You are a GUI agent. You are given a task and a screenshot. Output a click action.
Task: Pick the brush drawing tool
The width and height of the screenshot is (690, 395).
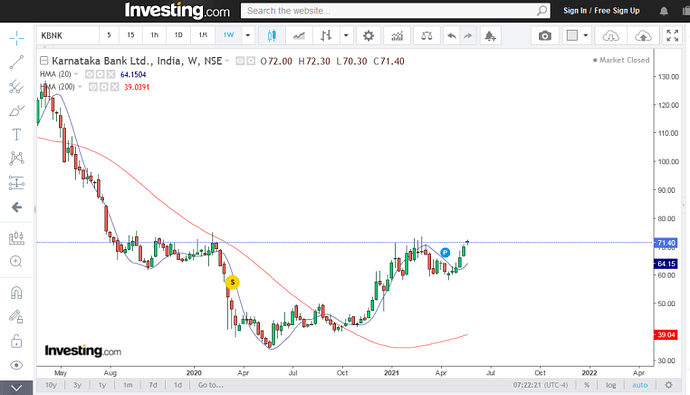17,110
